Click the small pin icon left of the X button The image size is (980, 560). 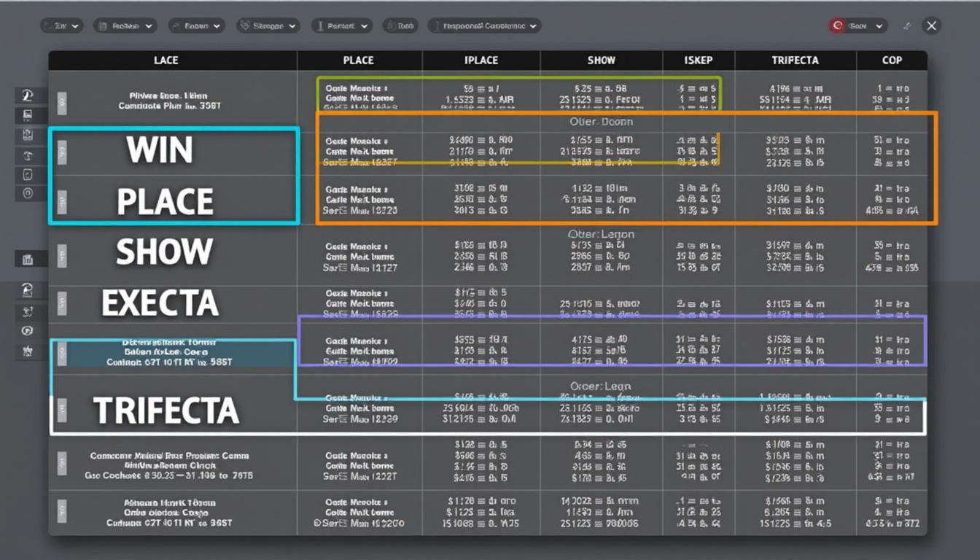(x=907, y=26)
